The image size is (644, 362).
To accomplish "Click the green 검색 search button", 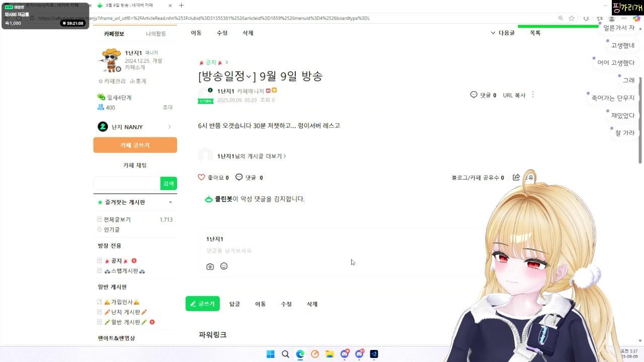I will point(169,184).
